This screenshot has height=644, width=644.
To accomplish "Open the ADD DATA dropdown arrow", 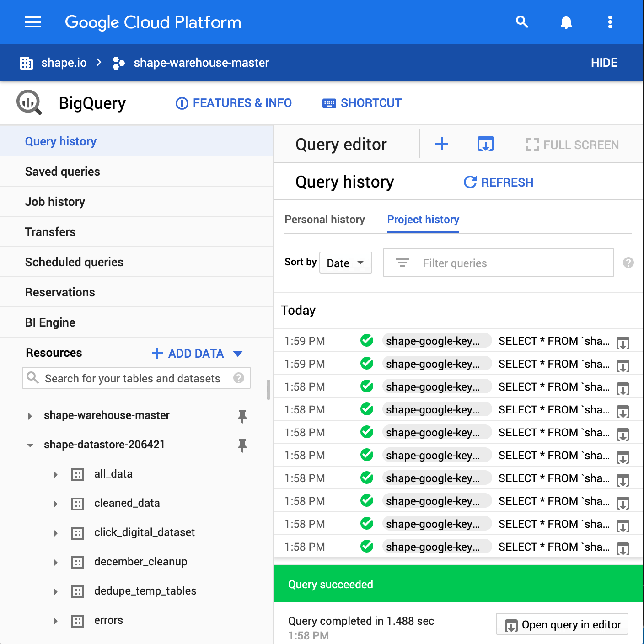I will (238, 354).
